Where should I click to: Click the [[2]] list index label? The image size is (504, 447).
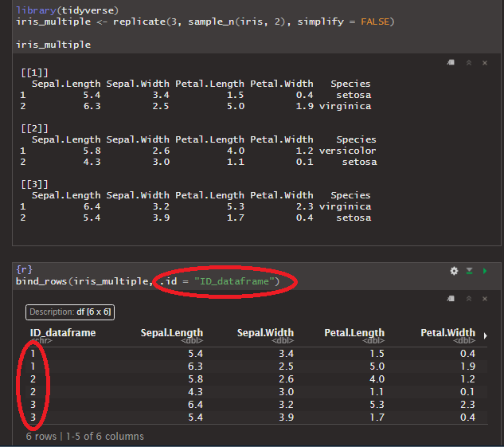pyautogui.click(x=34, y=128)
